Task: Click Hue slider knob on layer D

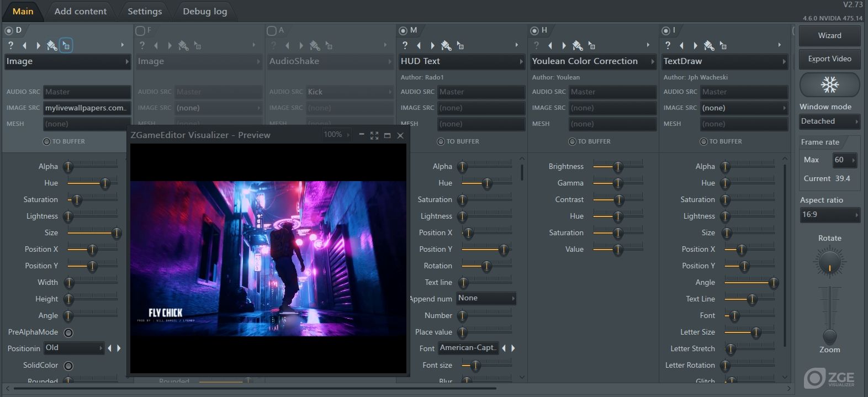Action: [x=105, y=183]
